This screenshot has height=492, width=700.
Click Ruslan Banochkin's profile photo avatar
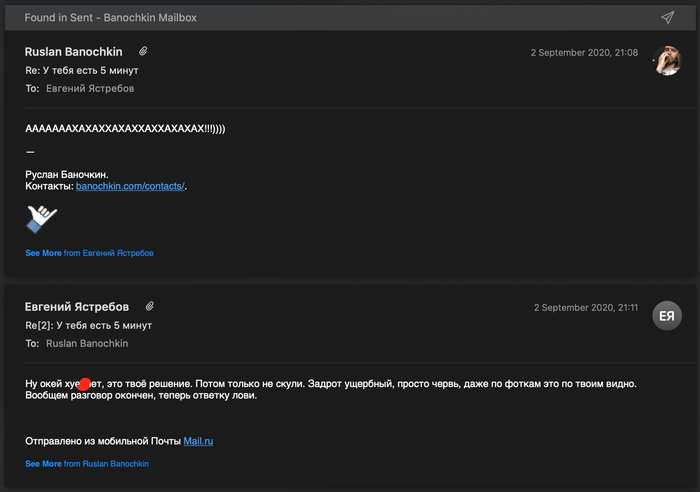667,60
